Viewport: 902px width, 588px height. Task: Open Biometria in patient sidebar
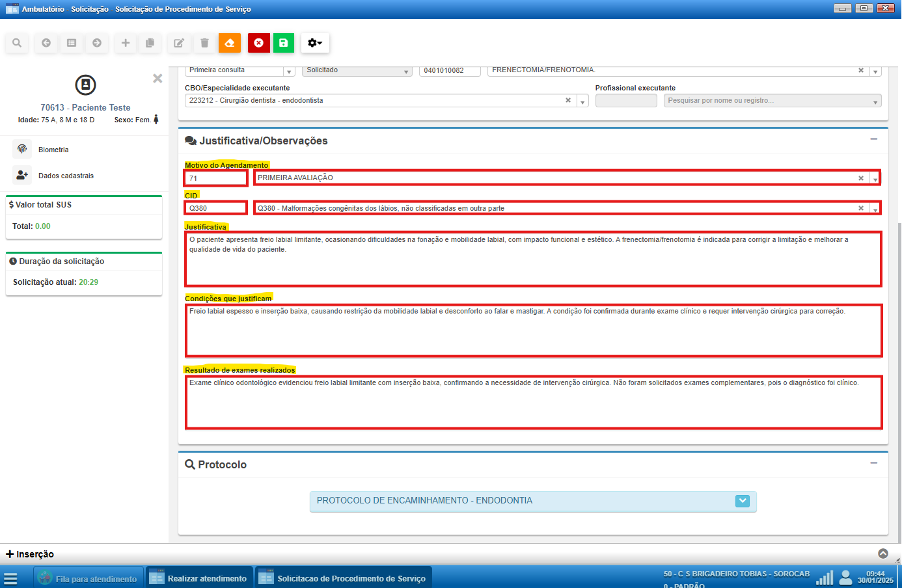(x=53, y=150)
